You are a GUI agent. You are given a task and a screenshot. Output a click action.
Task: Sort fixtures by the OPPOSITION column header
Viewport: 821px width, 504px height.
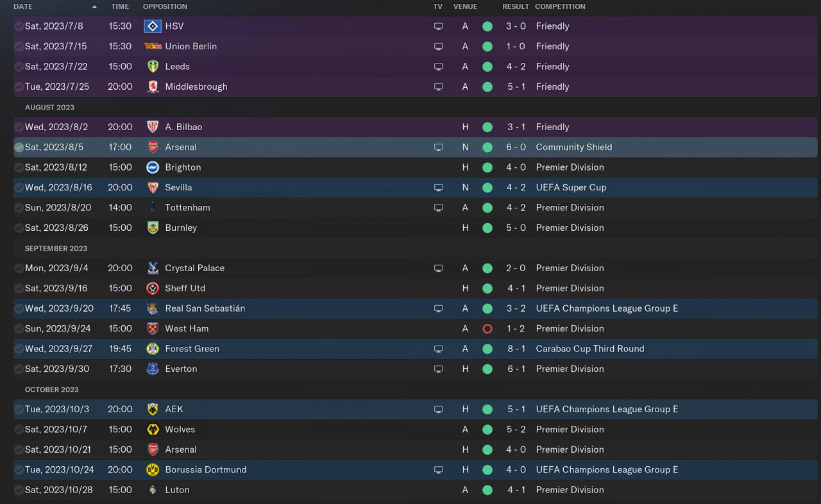[x=165, y=6]
